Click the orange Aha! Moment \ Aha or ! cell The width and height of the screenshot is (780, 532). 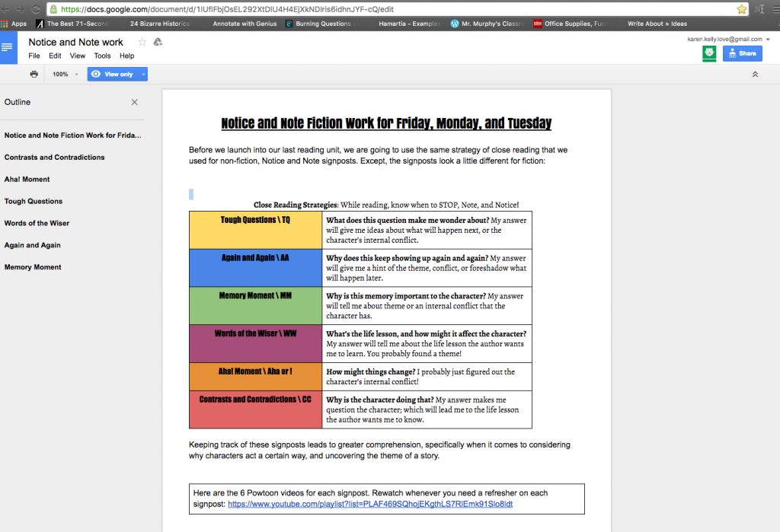point(255,377)
